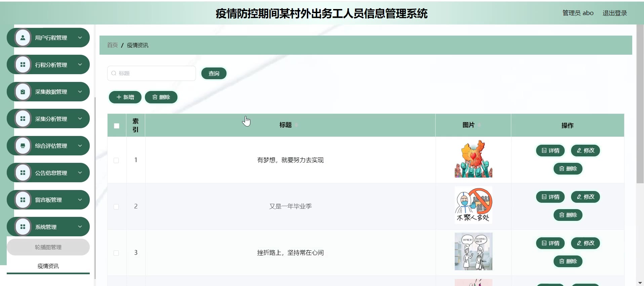Click the 删除 batch delete button above table
The image size is (644, 286).
(x=161, y=97)
